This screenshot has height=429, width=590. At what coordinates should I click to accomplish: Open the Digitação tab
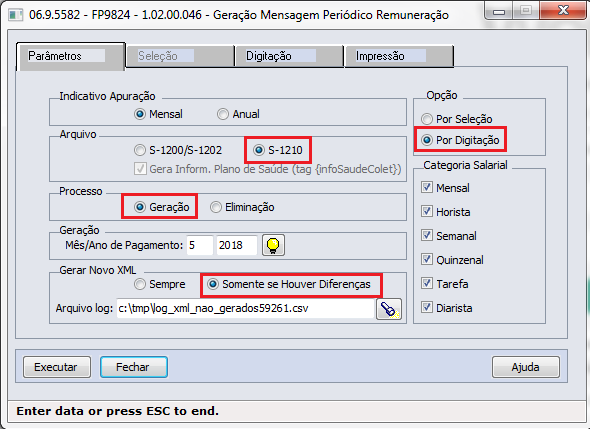tap(289, 56)
